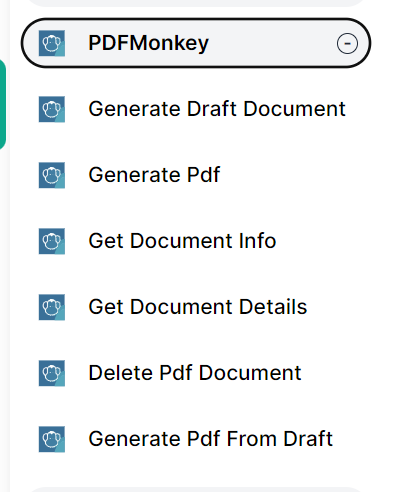The width and height of the screenshot is (393, 492).
Task: Pick the Get Document Details action
Action: 197,307
